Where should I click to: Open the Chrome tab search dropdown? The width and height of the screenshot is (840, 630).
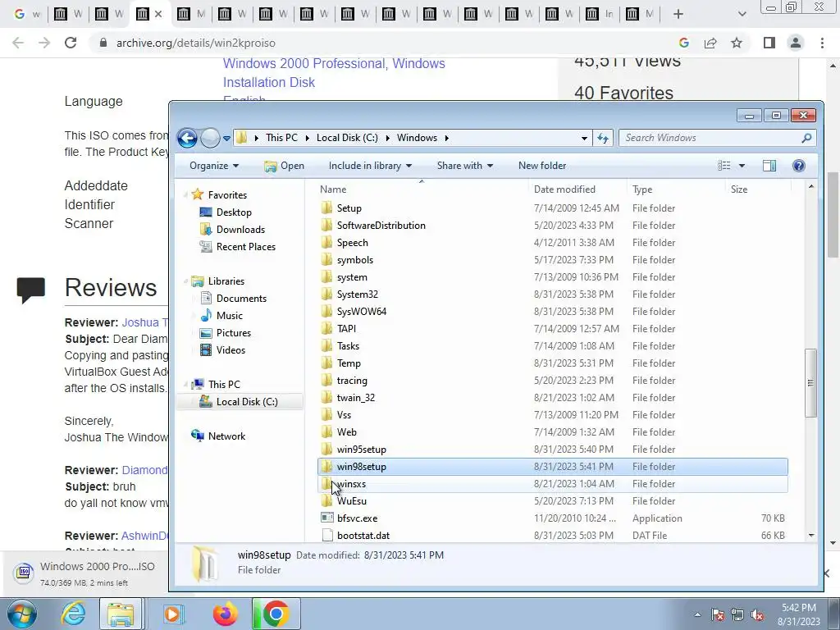point(742,14)
